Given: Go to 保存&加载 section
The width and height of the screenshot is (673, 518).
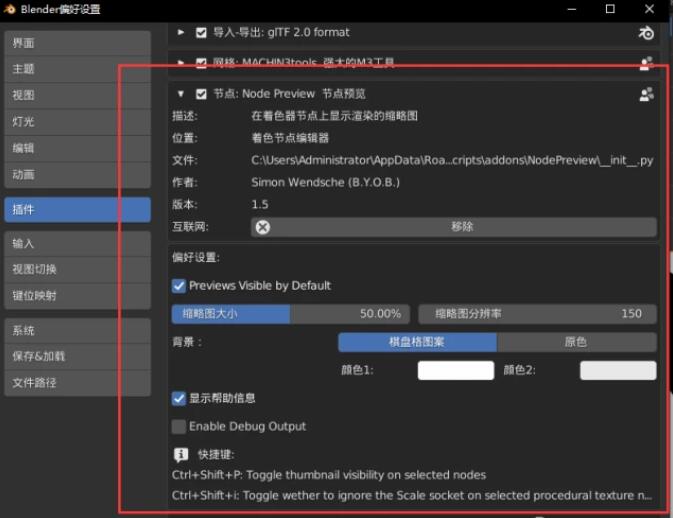Looking at the screenshot, I should click(x=78, y=357).
